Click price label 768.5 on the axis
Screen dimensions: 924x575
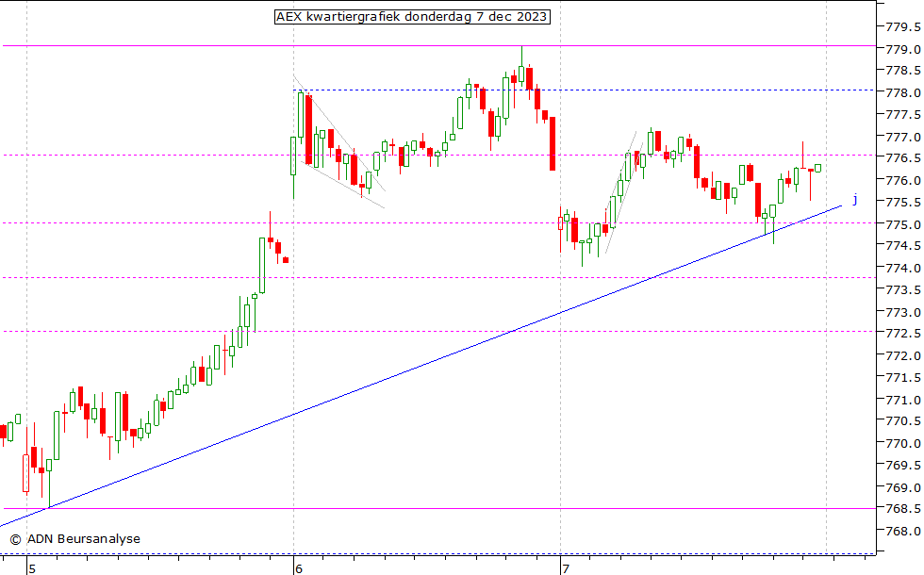click(x=903, y=510)
